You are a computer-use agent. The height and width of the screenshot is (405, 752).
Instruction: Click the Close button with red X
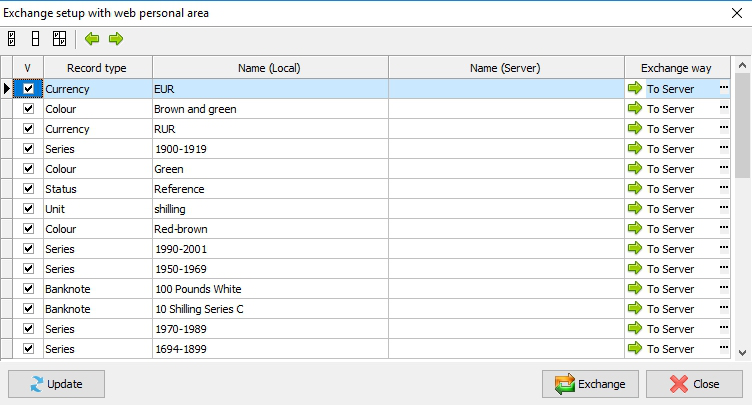point(694,384)
